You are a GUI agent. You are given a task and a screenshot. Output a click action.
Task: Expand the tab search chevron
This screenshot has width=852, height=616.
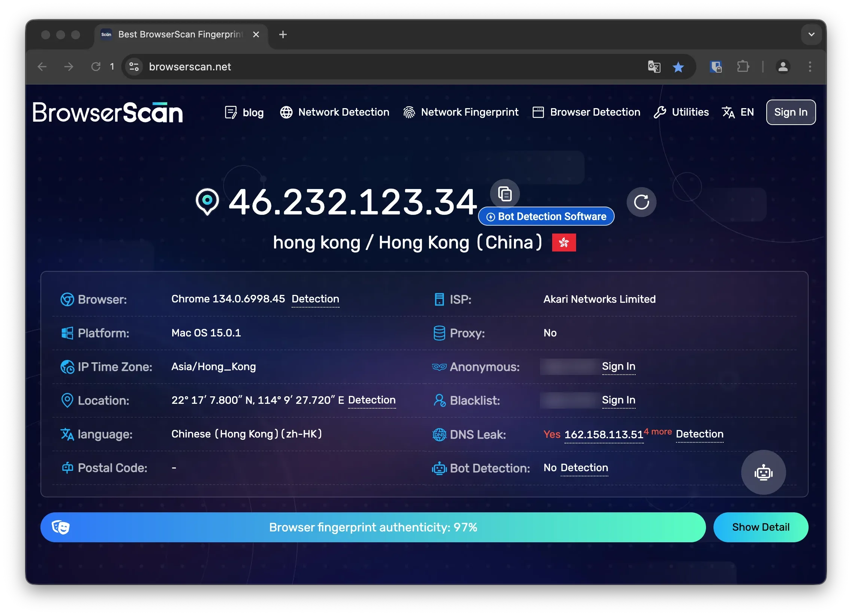pos(811,34)
